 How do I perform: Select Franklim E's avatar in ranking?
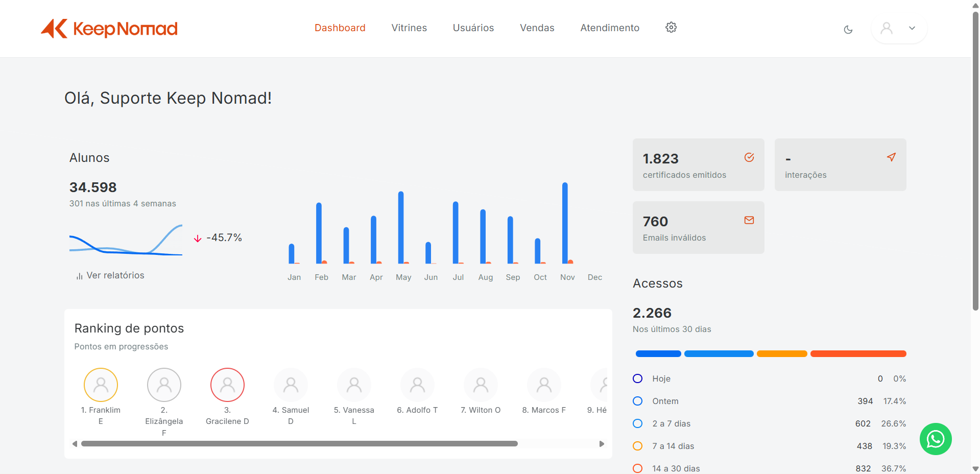(x=101, y=385)
